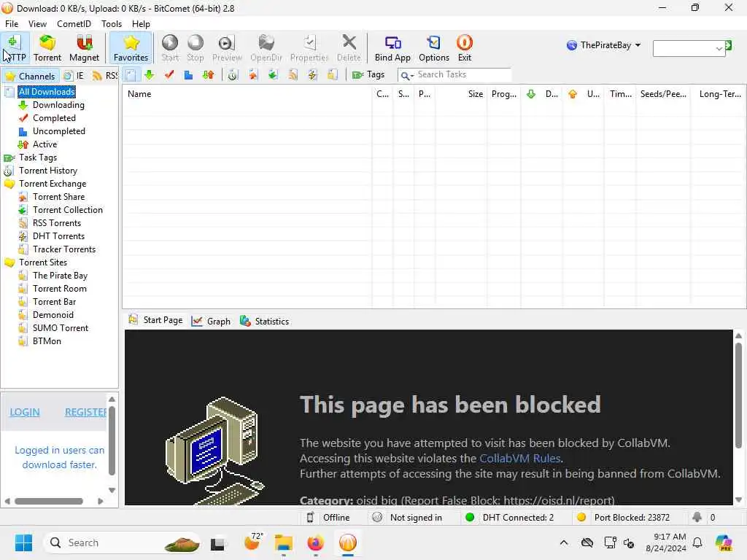Click the OpenDir toolbar button
Image resolution: width=747 pixels, height=560 pixels.
tap(266, 48)
